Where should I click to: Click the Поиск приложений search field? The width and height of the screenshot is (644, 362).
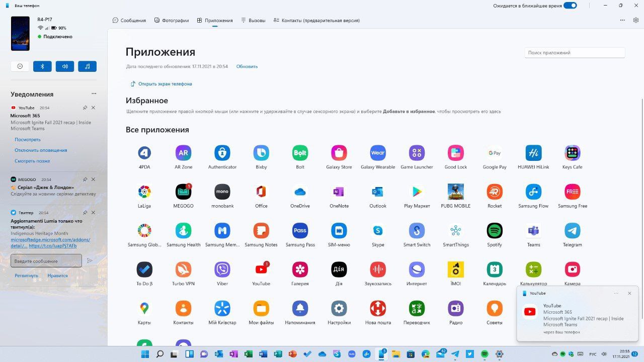click(x=575, y=53)
